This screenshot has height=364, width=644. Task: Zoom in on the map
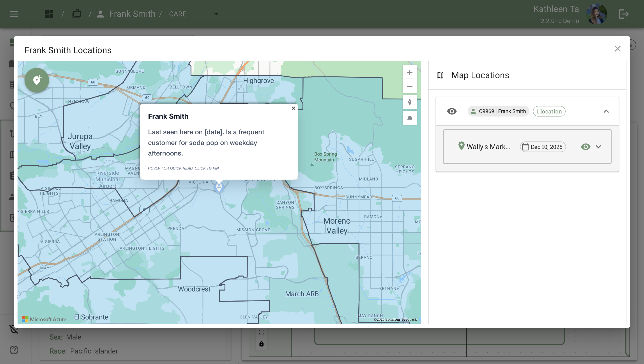409,72
